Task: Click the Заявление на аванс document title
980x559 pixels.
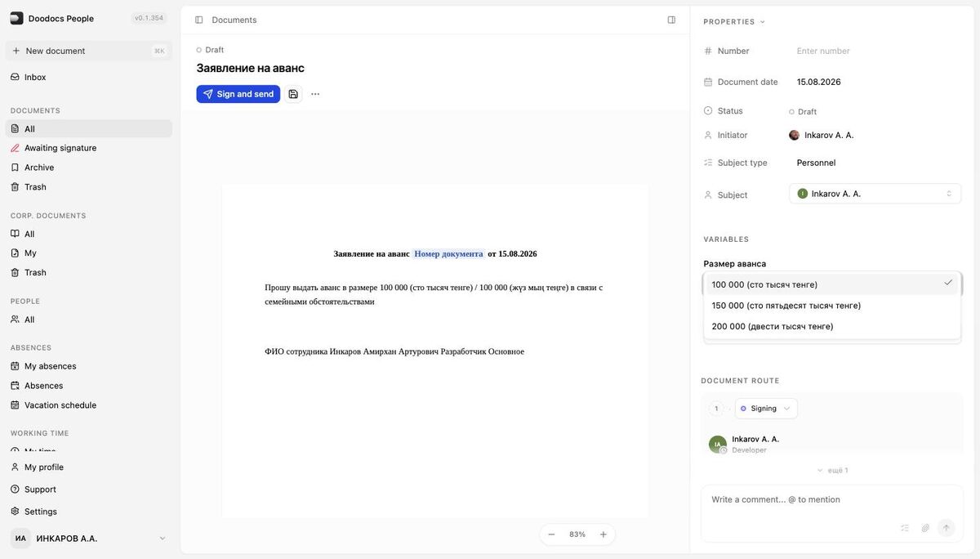Action: pos(250,68)
